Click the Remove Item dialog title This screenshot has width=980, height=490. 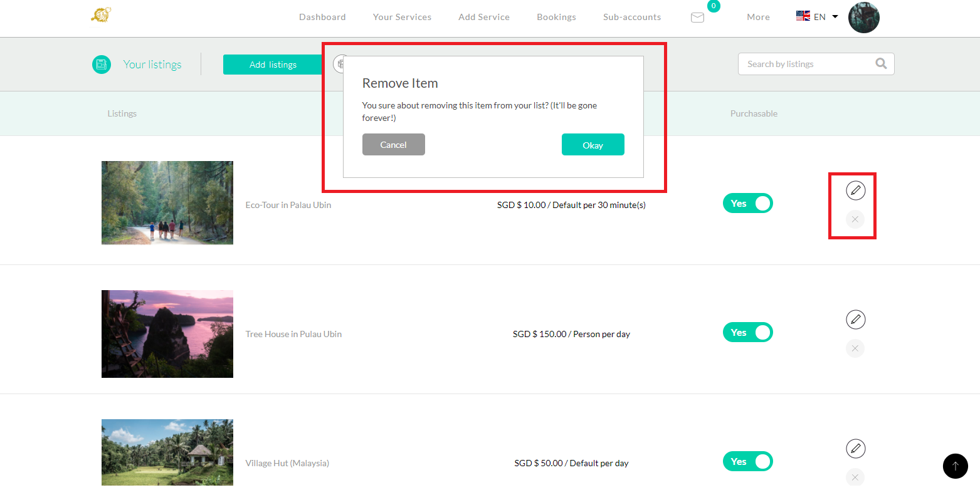click(x=400, y=83)
